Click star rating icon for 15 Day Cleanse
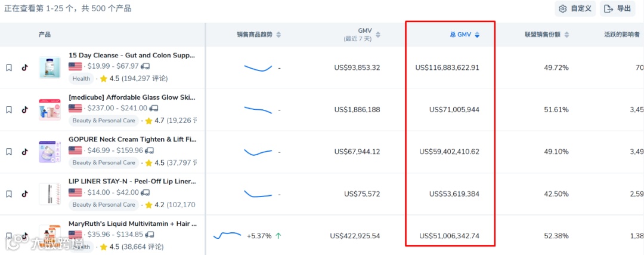Image resolution: width=644 pixels, height=255 pixels. pyautogui.click(x=104, y=78)
